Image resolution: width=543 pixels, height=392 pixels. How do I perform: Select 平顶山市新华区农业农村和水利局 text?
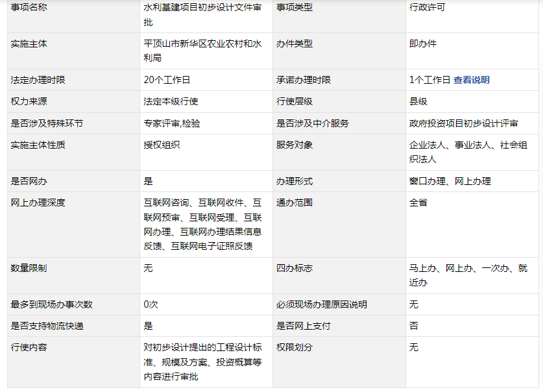pyautogui.click(x=202, y=51)
